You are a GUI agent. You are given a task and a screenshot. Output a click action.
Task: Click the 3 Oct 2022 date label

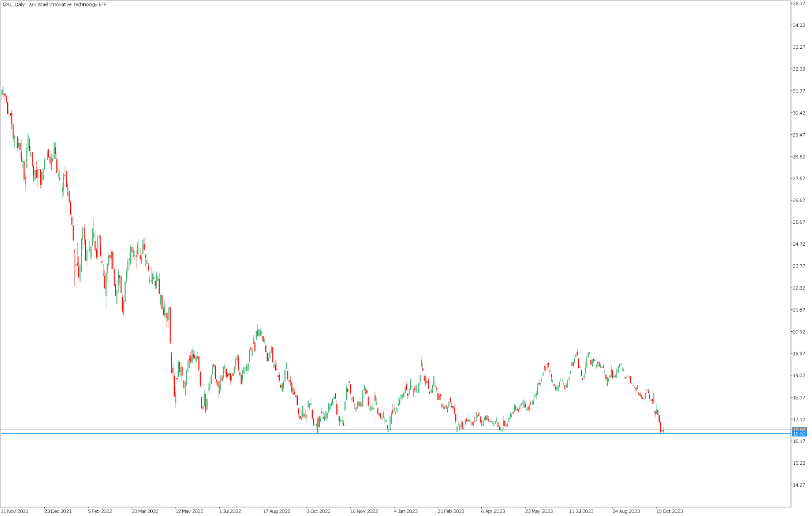pos(319,512)
